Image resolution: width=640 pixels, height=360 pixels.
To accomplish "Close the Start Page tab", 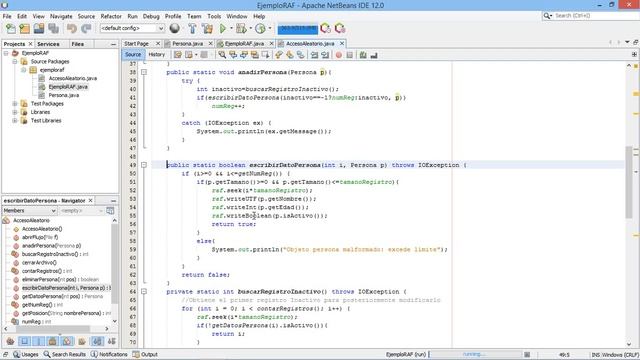I will point(158,44).
